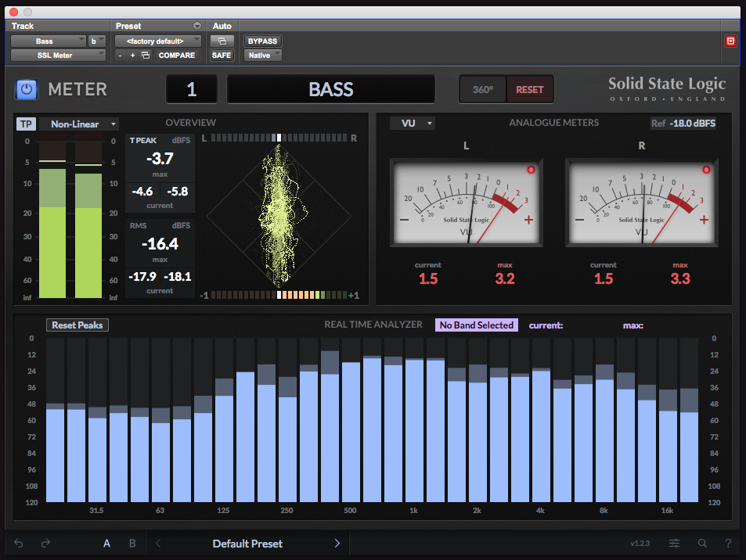Click the L-R balance indicator strip
746x560 pixels.
[279, 138]
